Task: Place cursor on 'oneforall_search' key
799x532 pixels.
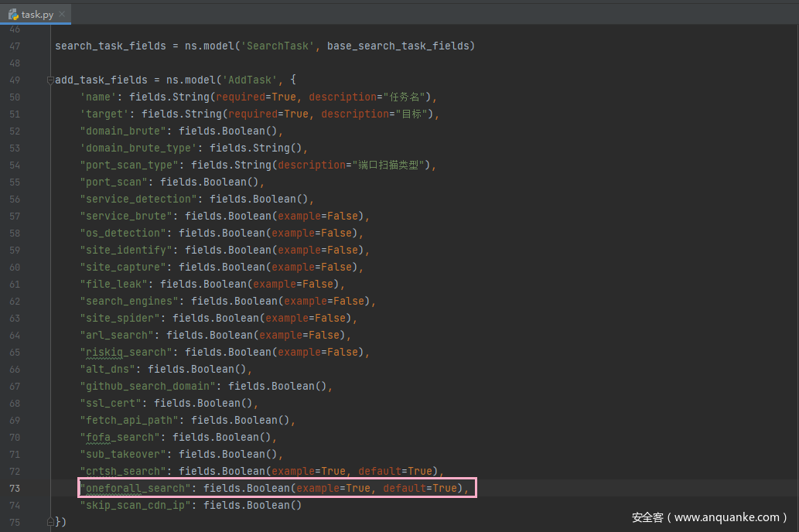Action: (135, 488)
